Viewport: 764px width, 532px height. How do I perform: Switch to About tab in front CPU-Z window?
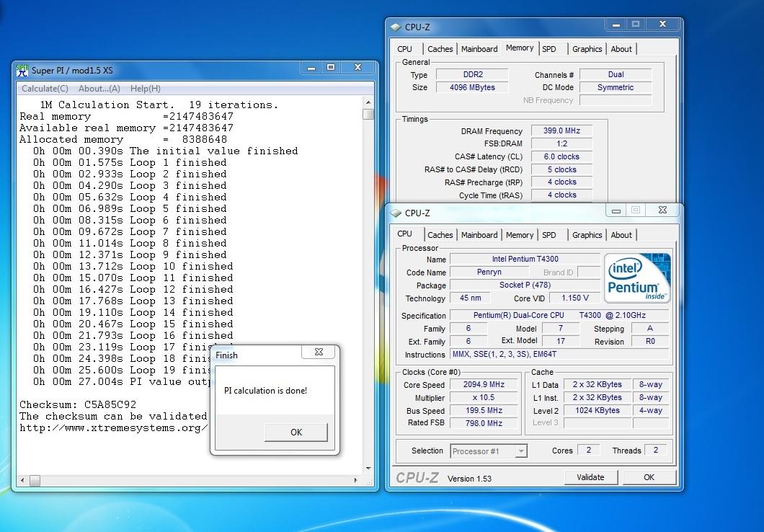(621, 235)
